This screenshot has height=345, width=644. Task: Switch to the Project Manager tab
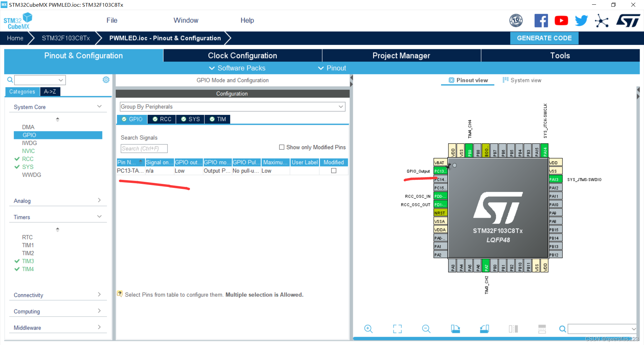point(401,56)
